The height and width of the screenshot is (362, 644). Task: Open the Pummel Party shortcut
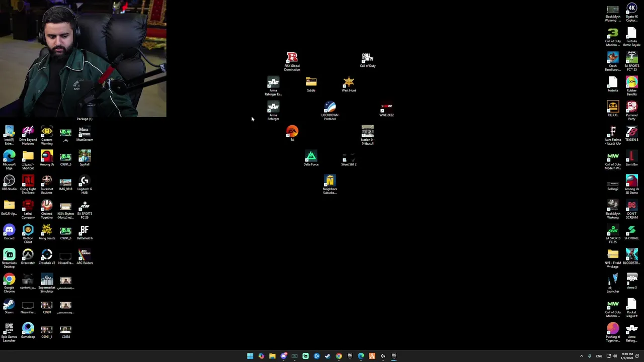pos(631,111)
